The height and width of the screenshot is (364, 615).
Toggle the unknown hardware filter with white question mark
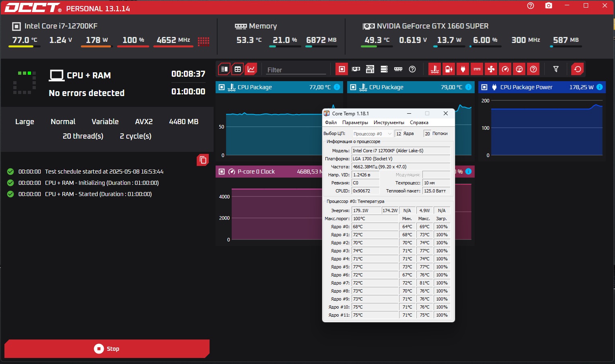(x=412, y=69)
